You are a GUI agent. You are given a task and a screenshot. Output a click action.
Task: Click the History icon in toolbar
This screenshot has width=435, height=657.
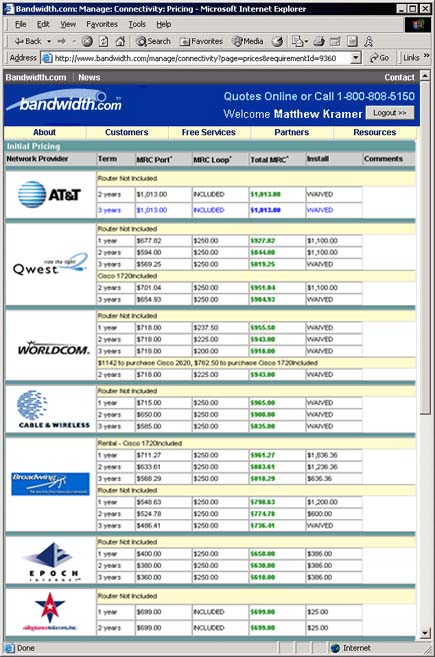(x=277, y=41)
